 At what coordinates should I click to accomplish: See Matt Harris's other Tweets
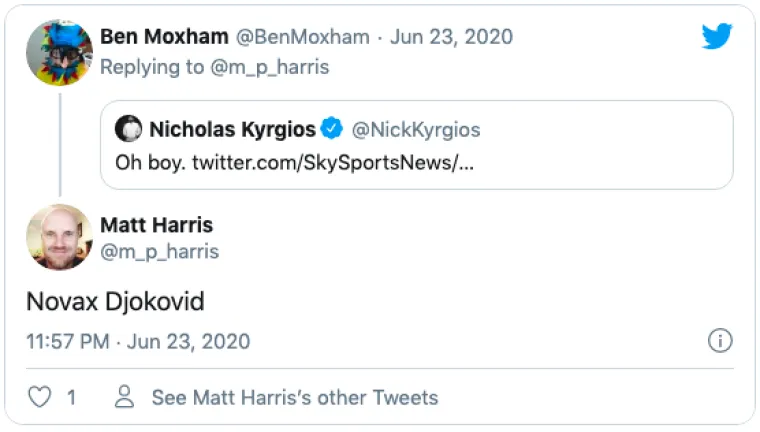[294, 397]
